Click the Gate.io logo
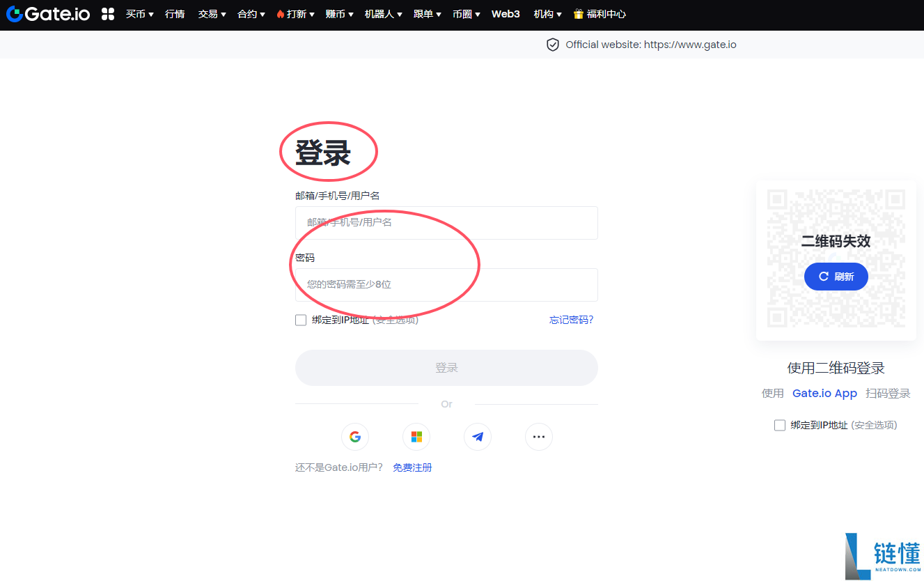924x581 pixels. pyautogui.click(x=48, y=14)
